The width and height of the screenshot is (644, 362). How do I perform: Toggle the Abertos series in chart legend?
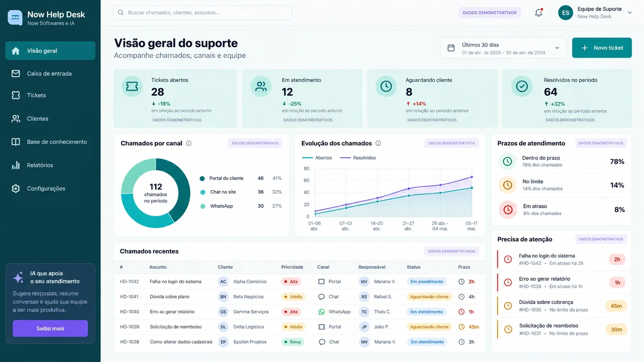pos(317,158)
